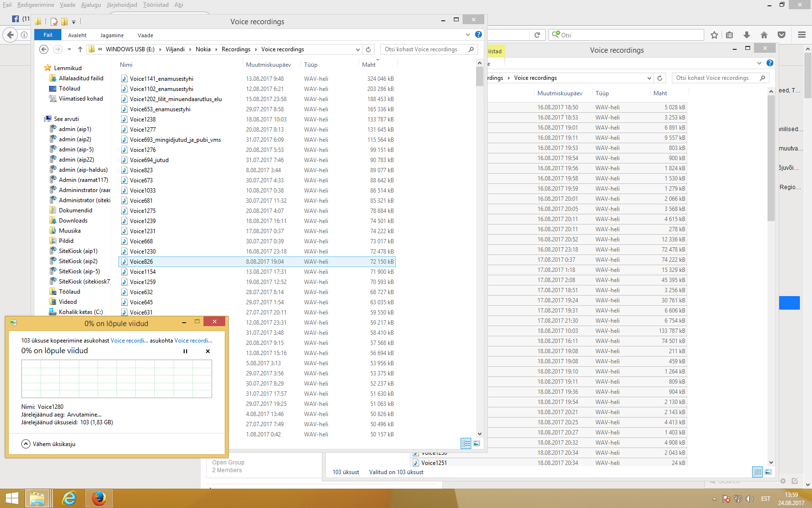
Task: Open Firefox from the taskbar
Action: coord(99,498)
